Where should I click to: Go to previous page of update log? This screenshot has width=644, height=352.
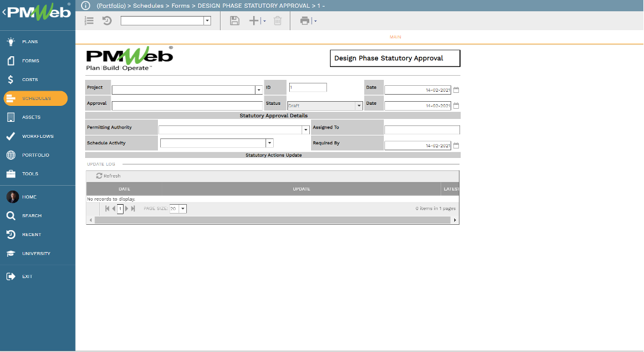tap(114, 209)
